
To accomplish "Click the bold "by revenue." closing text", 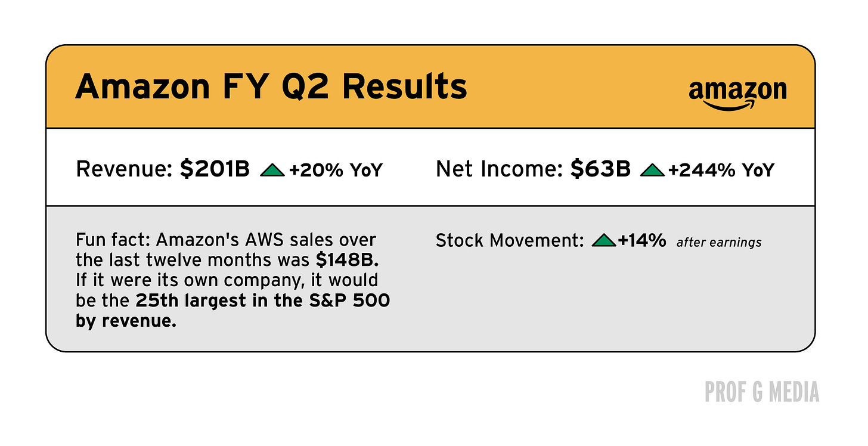I will pyautogui.click(x=126, y=320).
